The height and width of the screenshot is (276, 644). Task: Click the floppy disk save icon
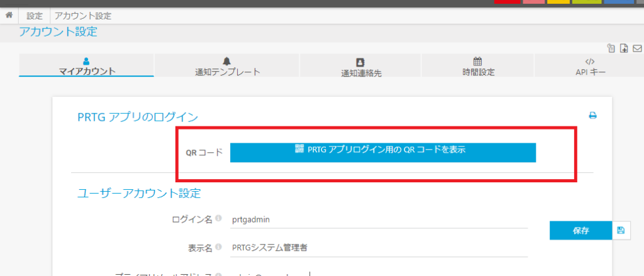[x=621, y=230]
